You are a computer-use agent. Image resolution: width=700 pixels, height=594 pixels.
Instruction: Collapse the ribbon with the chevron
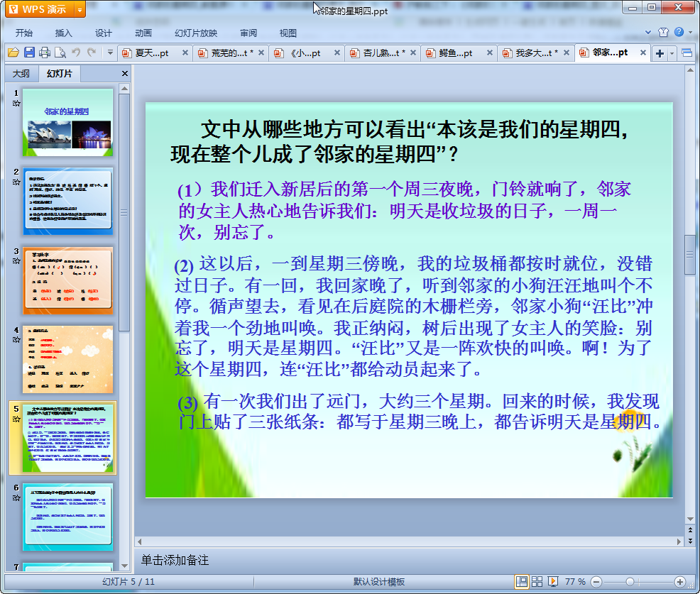(x=648, y=32)
